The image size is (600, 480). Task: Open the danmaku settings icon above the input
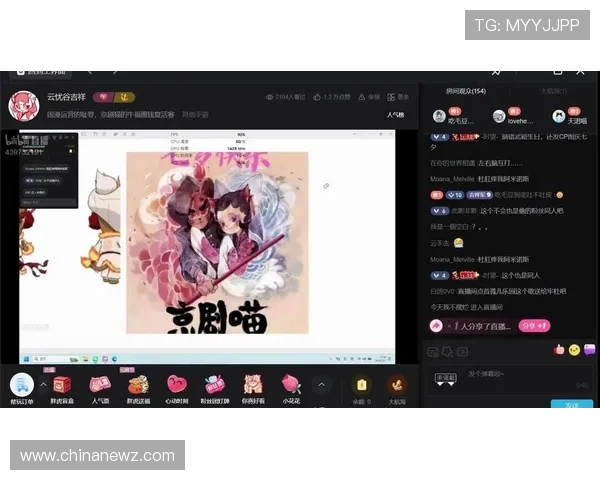tap(433, 351)
